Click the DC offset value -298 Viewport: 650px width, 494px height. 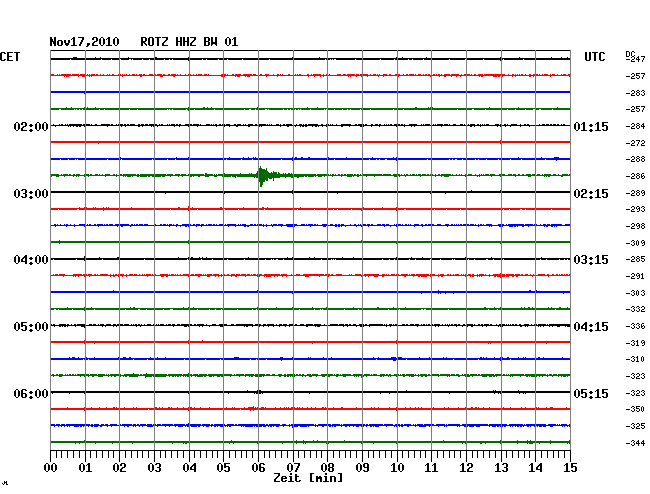635,226
